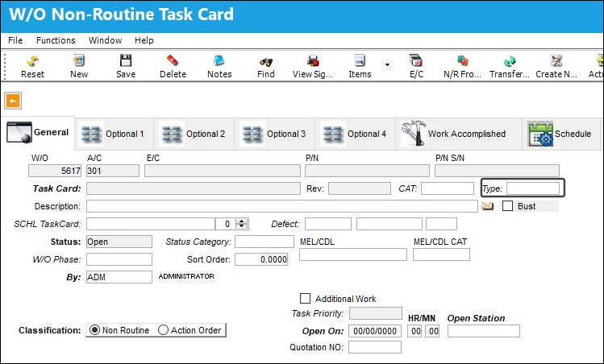604x364 pixels.
Task: Click the MEL/CDL CAT field
Action: point(441,254)
